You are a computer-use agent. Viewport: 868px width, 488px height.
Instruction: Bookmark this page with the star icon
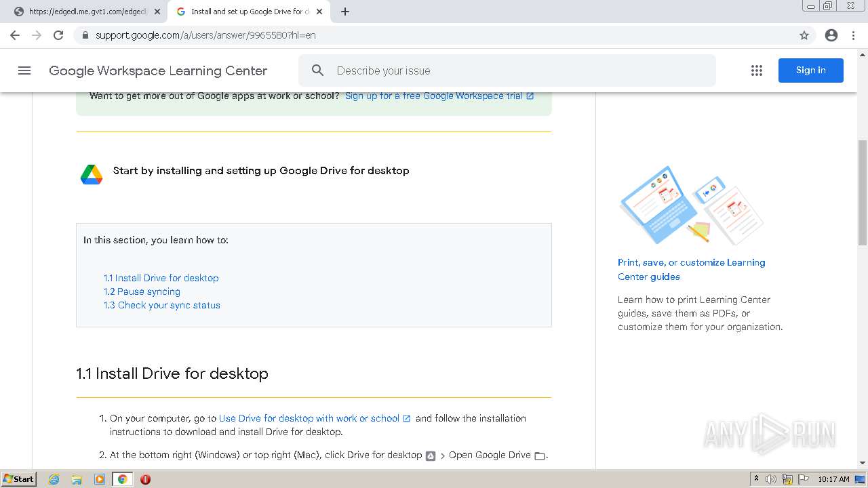pos(804,35)
